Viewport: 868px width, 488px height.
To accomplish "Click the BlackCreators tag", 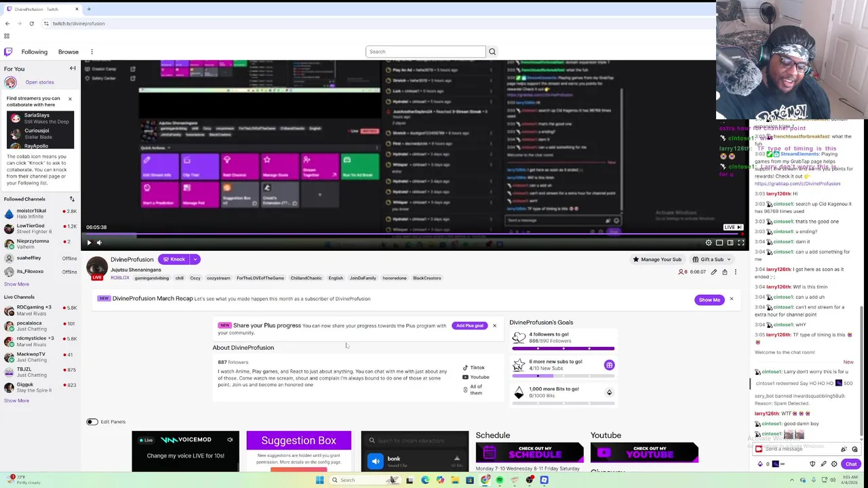I will (427, 278).
